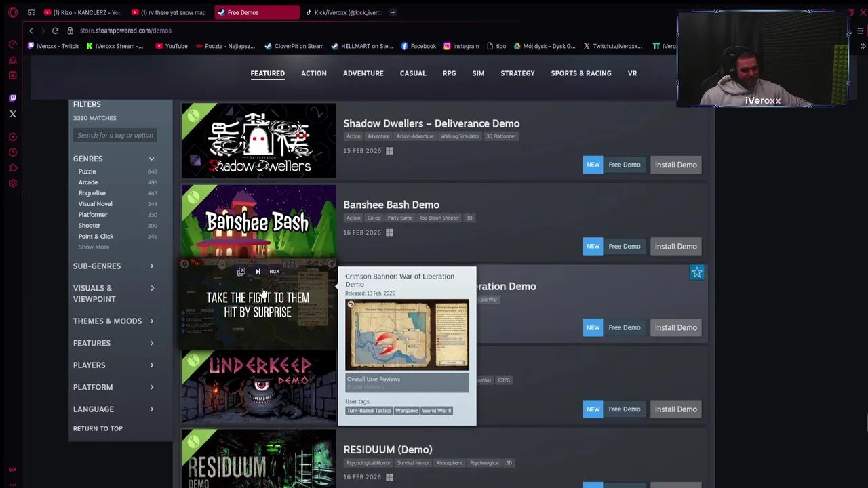This screenshot has width=868, height=488.
Task: Select the ADVENTURE category tab
Action: (363, 73)
